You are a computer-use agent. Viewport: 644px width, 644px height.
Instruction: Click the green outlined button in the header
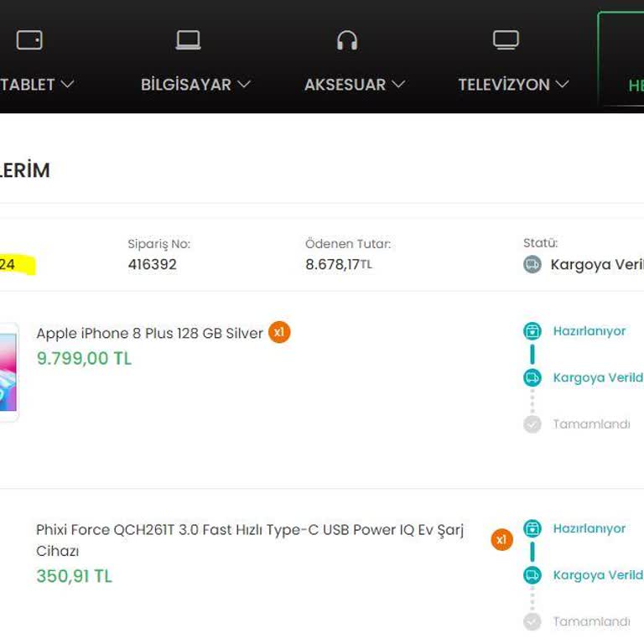pyautogui.click(x=621, y=59)
